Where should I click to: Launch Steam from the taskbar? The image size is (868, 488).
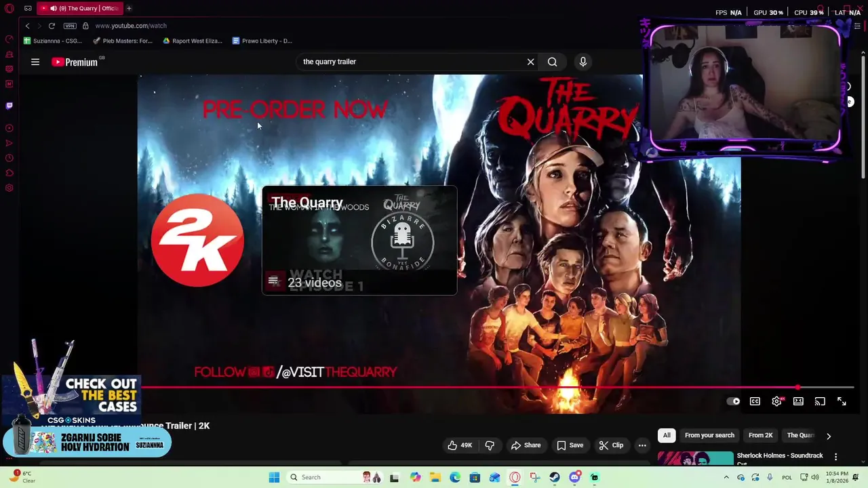click(555, 477)
